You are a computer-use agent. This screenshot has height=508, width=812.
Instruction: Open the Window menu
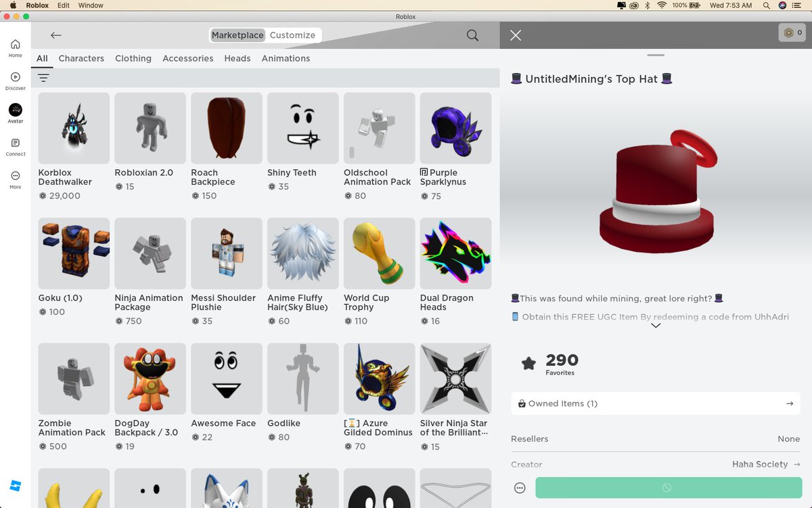tap(91, 5)
